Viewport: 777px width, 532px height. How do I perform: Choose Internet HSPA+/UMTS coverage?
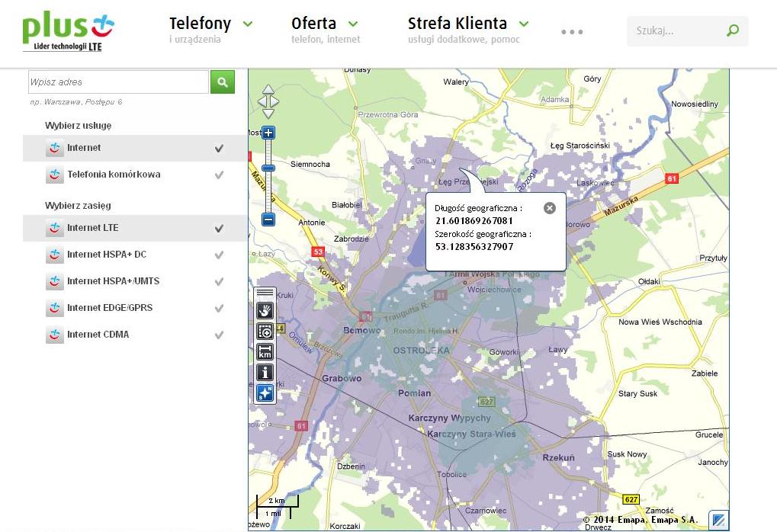pyautogui.click(x=113, y=281)
